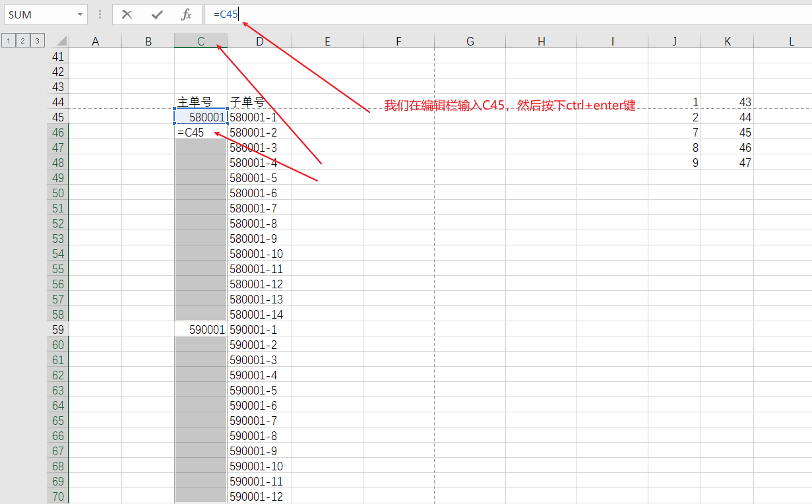This screenshot has height=504, width=812.
Task: Click cell J44 containing 1
Action: click(x=675, y=102)
